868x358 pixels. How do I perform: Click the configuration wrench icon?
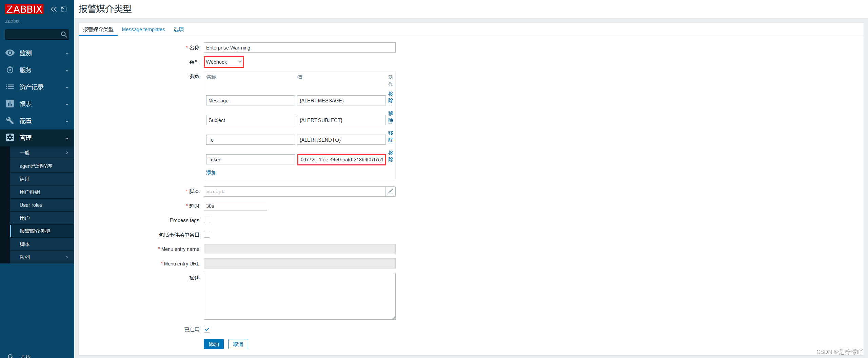10,121
